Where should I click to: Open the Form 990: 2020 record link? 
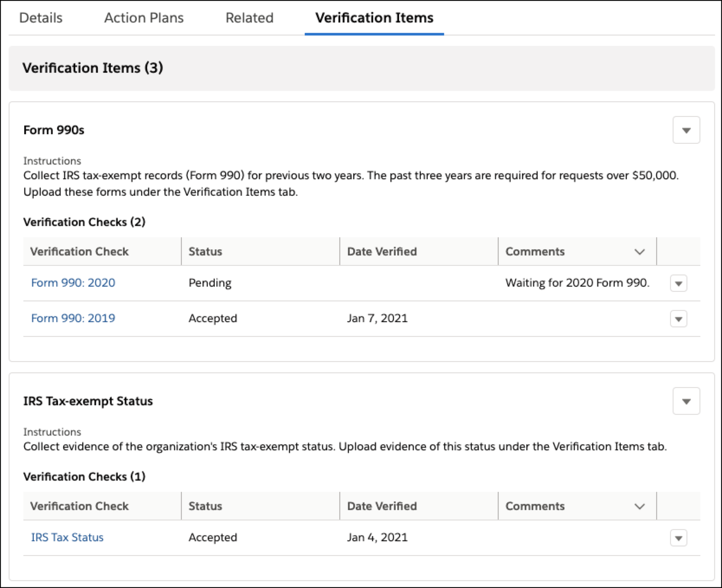[x=73, y=283]
